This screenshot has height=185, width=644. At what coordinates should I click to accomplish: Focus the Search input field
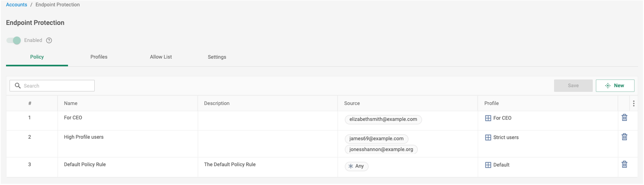coord(52,86)
